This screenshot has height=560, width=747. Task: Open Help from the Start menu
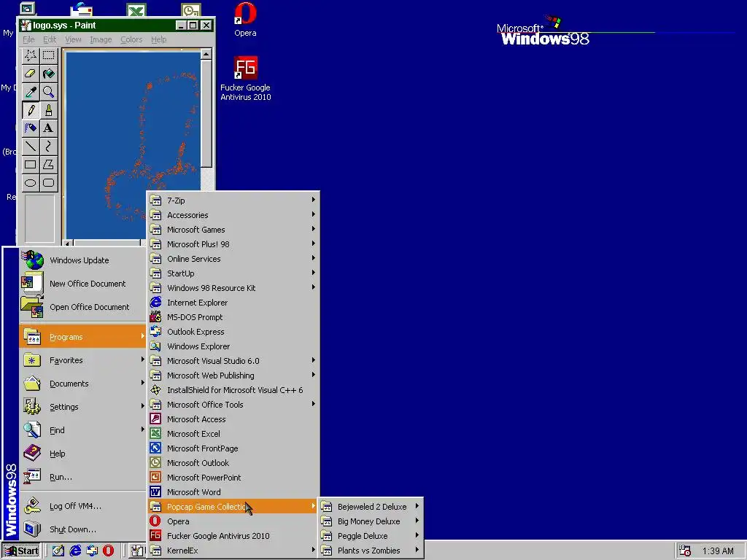(83, 454)
